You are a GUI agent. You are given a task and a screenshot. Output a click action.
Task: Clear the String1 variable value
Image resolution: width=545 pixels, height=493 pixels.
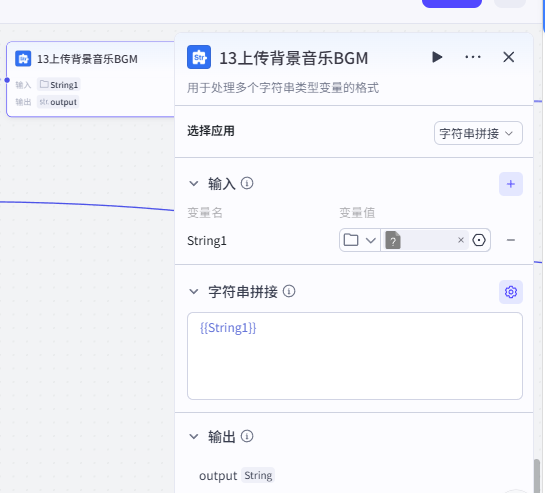pos(461,240)
